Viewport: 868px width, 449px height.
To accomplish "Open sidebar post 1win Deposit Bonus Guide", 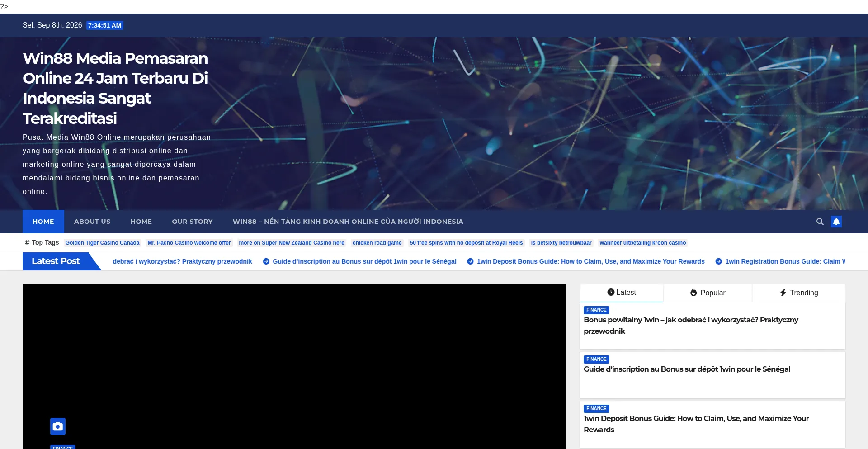I will click(x=696, y=424).
